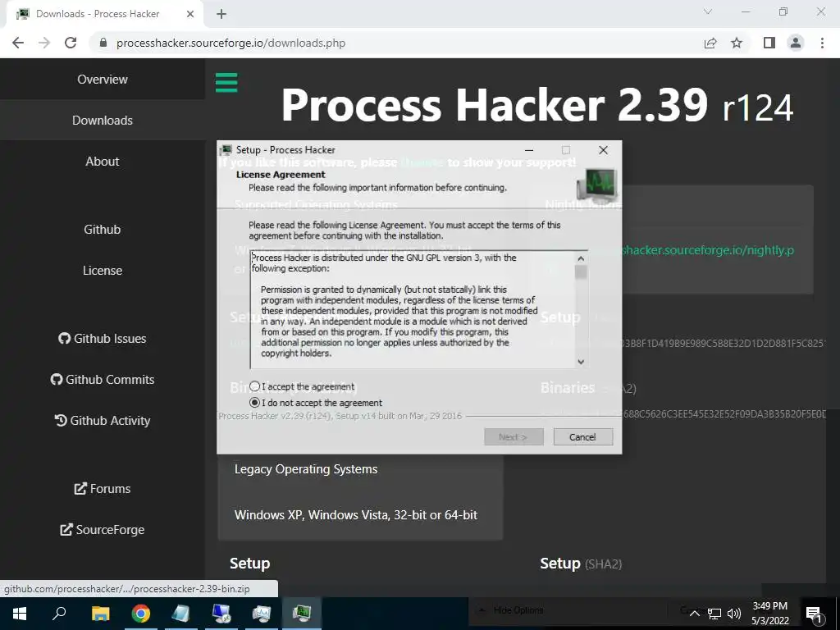
Task: Open the green hamburger menu on webpage
Action: [x=226, y=83]
